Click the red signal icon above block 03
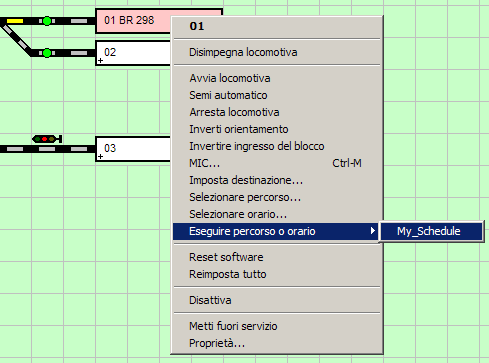 tap(47, 139)
